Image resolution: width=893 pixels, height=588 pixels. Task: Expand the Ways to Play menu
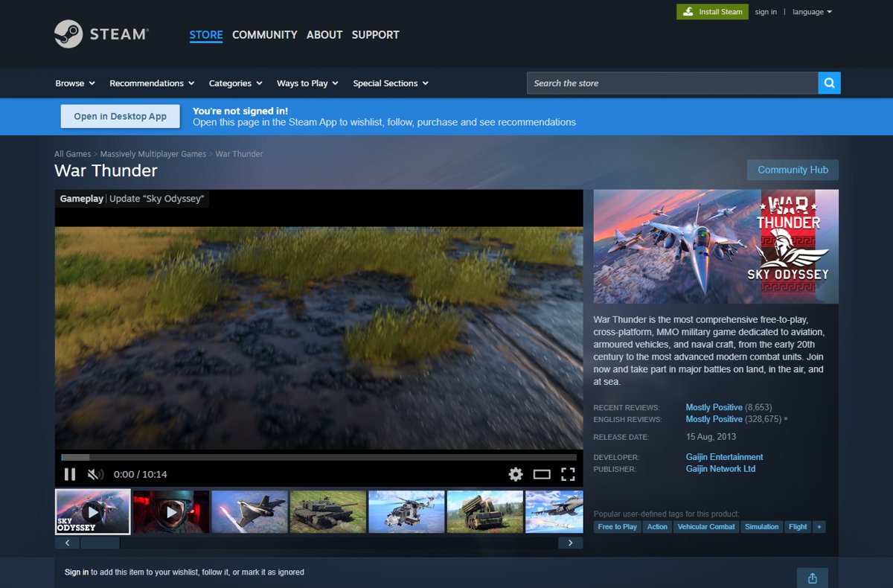point(307,83)
